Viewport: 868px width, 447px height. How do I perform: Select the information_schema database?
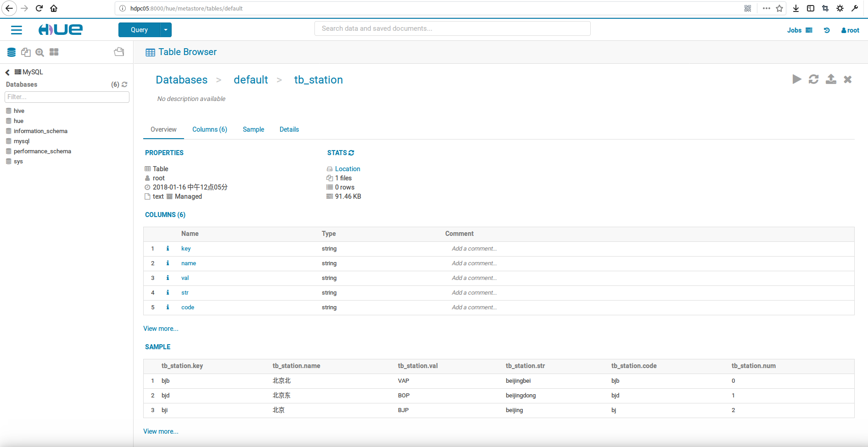coord(40,131)
